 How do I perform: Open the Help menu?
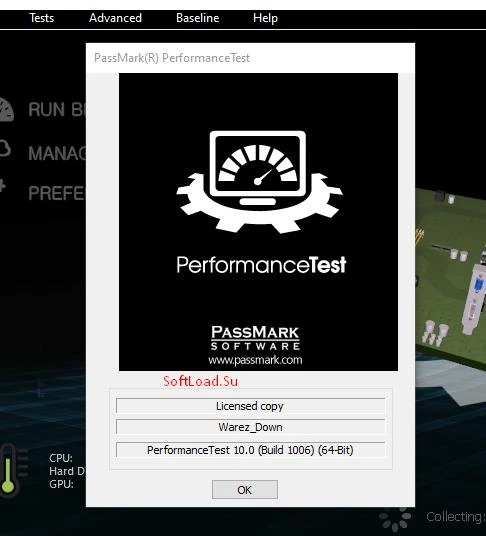click(265, 18)
